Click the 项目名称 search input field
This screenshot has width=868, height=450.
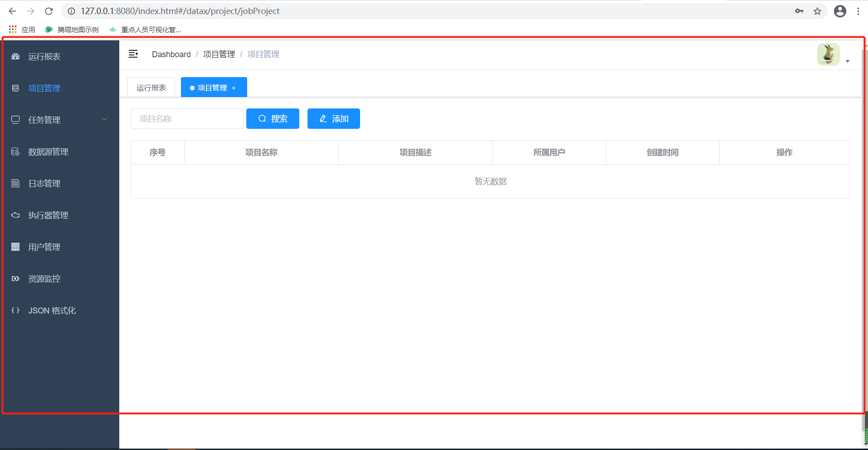click(187, 118)
